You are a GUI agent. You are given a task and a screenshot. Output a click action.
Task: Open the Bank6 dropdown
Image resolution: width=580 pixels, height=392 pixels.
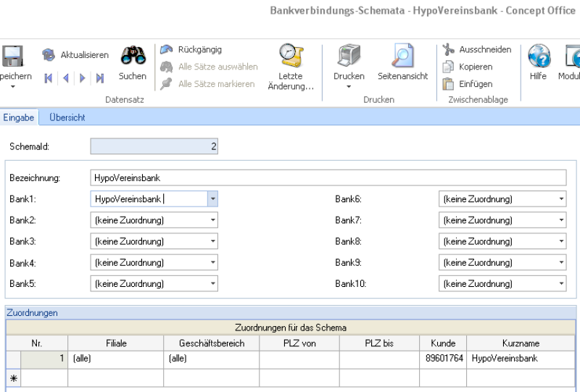click(x=502, y=199)
